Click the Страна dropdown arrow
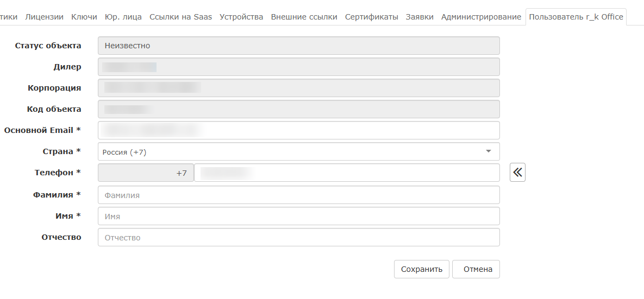This screenshot has width=644, height=299. pos(488,151)
